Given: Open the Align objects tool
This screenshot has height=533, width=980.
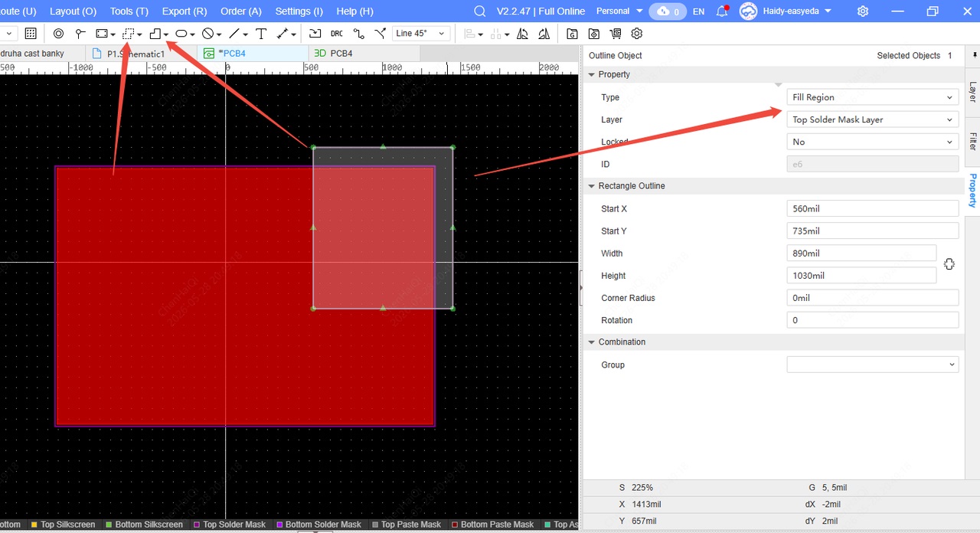Looking at the screenshot, I should tap(471, 34).
